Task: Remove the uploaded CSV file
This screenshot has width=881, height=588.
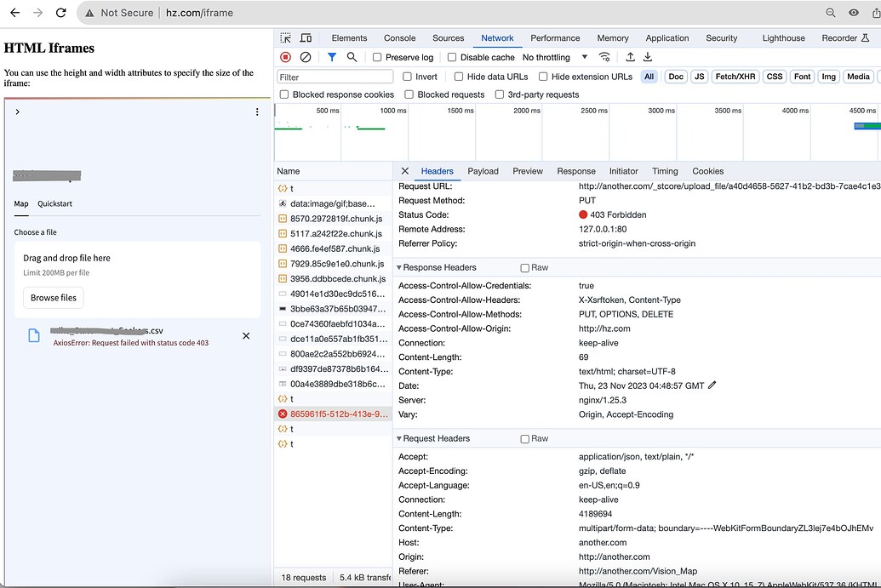Action: pyautogui.click(x=246, y=335)
